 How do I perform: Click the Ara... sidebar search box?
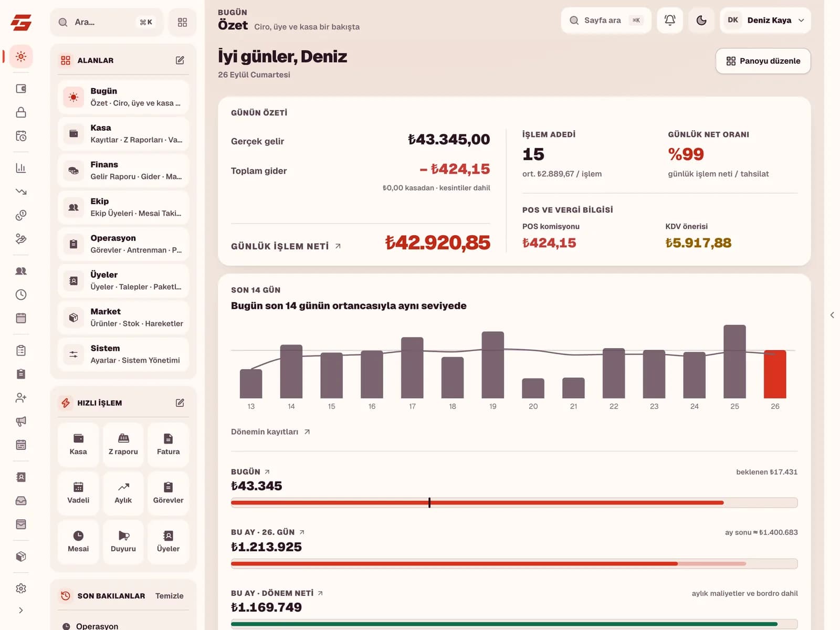coord(107,22)
